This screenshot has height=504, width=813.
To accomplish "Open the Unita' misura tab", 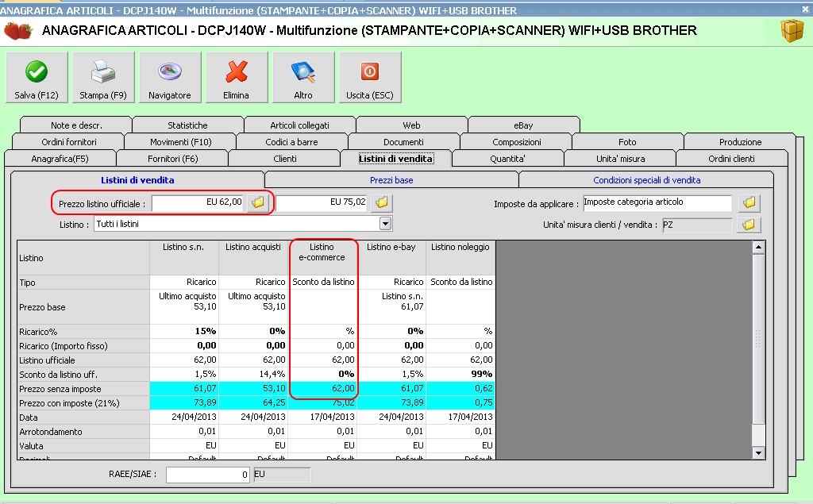I will [620, 158].
